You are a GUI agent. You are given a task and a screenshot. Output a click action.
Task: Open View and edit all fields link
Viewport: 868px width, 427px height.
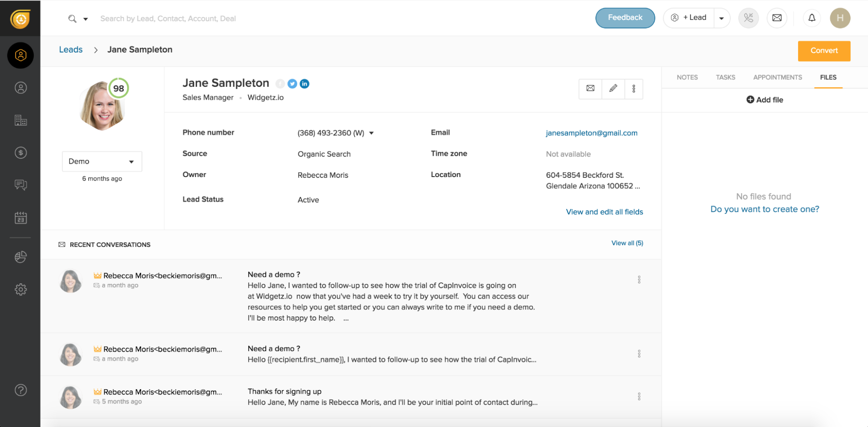[604, 212]
